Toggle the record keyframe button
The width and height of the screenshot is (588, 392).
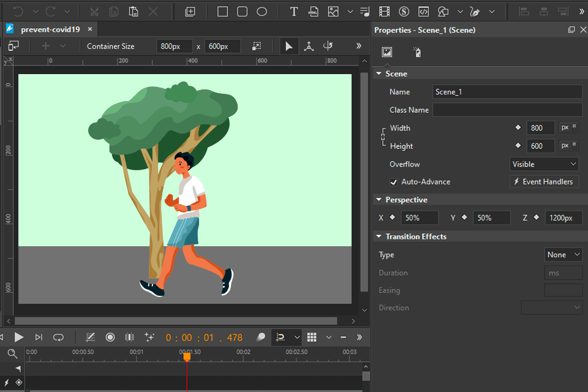point(110,337)
